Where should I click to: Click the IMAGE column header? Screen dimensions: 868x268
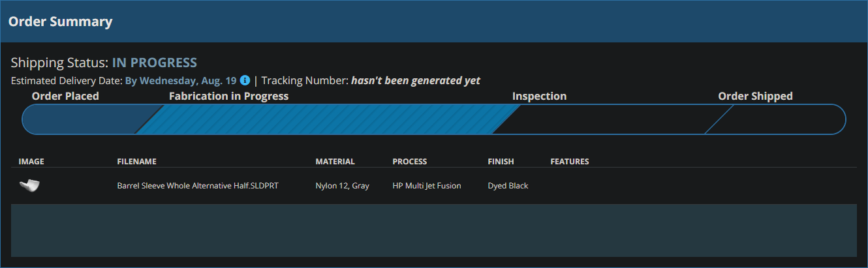[31, 162]
